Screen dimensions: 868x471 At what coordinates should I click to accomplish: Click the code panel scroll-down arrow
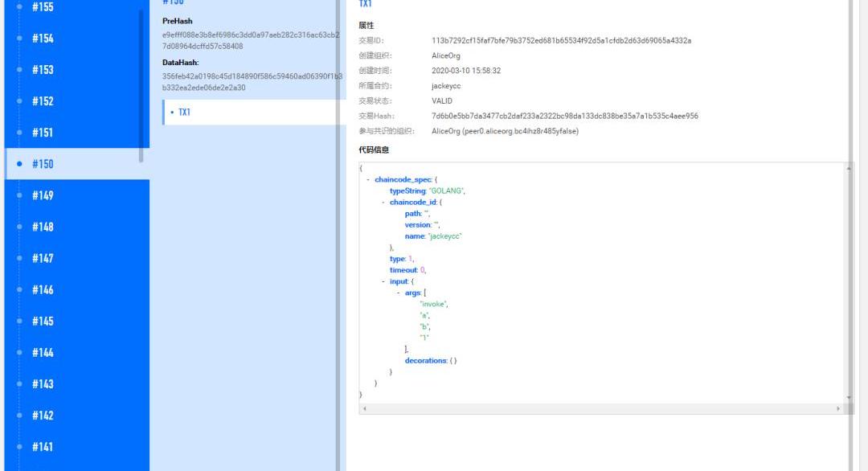click(x=849, y=398)
